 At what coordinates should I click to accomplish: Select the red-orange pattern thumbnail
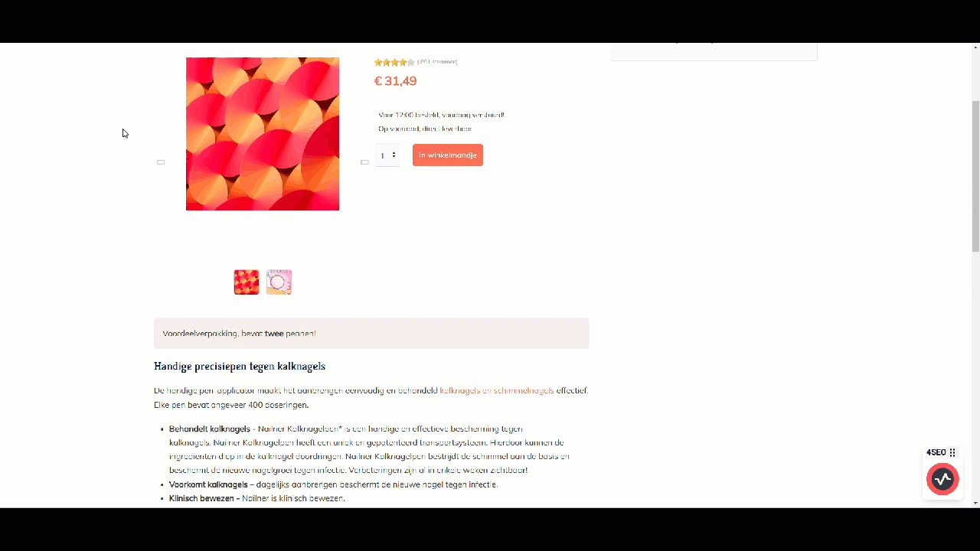(247, 282)
